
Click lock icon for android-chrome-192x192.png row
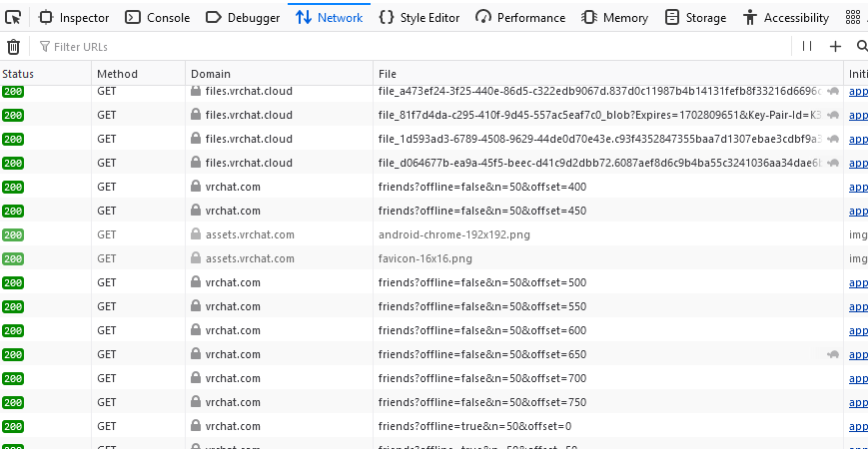click(x=196, y=233)
